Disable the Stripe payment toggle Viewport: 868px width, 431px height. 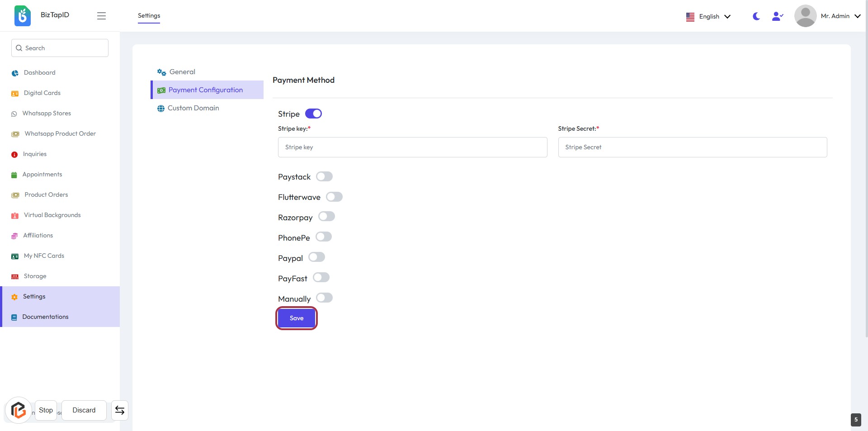(313, 114)
